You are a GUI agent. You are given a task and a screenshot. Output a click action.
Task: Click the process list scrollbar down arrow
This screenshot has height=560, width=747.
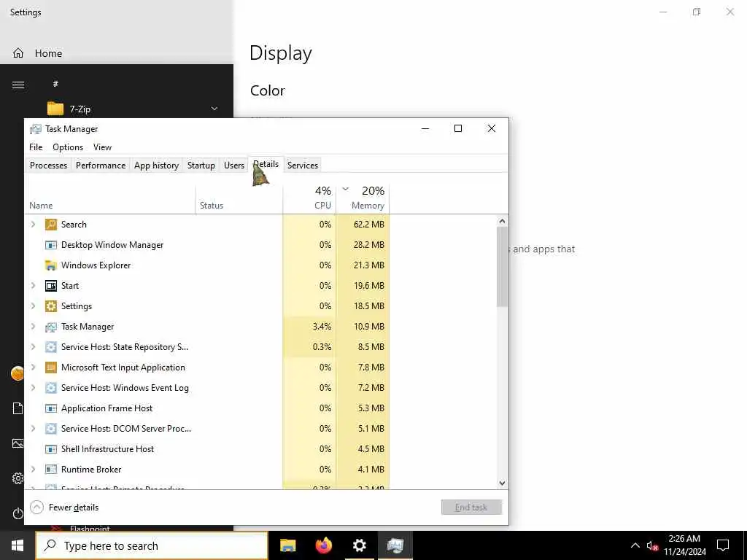point(502,483)
